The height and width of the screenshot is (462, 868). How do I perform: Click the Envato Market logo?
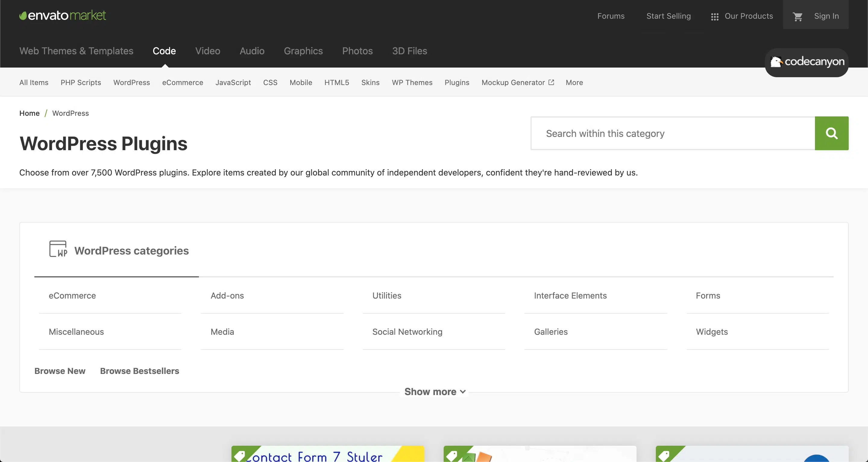[x=63, y=15]
